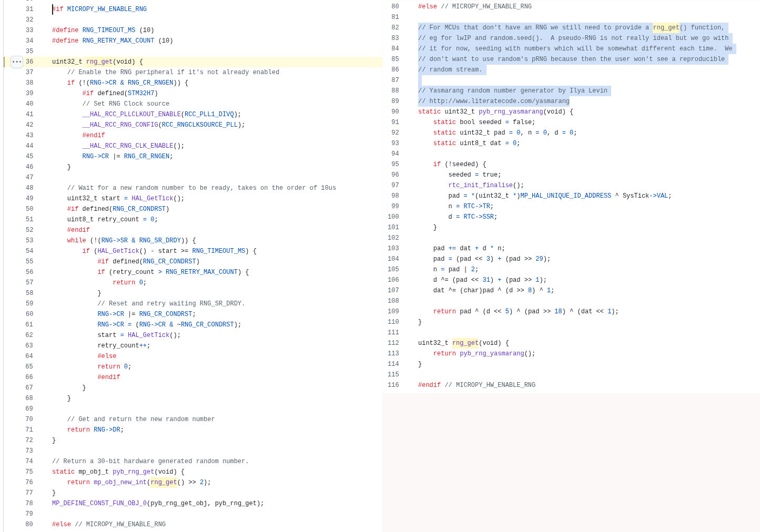Click the __HAL_RCC_PLLCLKOUT_ENABLE macro call
This screenshot has height=532, width=760.
pos(131,114)
